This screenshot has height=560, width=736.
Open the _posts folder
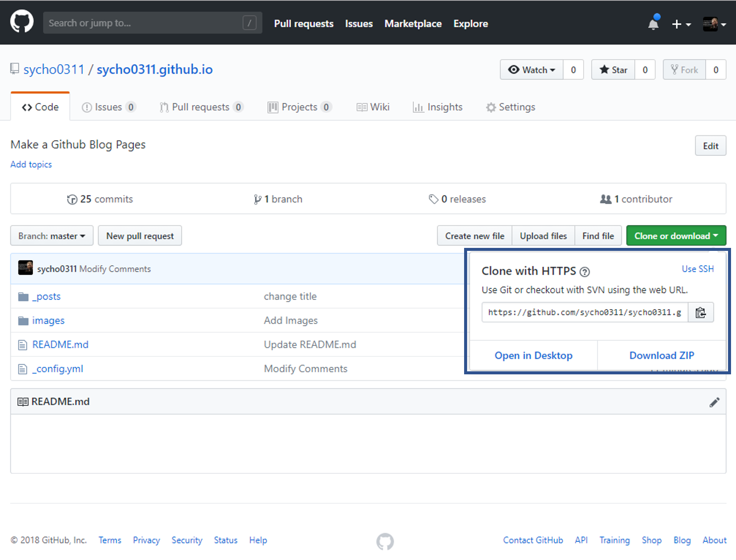pos(46,296)
